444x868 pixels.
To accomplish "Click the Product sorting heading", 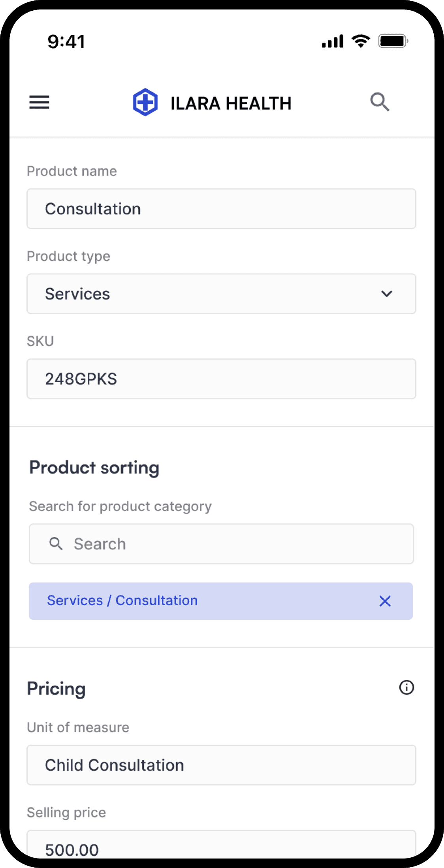I will coord(94,468).
